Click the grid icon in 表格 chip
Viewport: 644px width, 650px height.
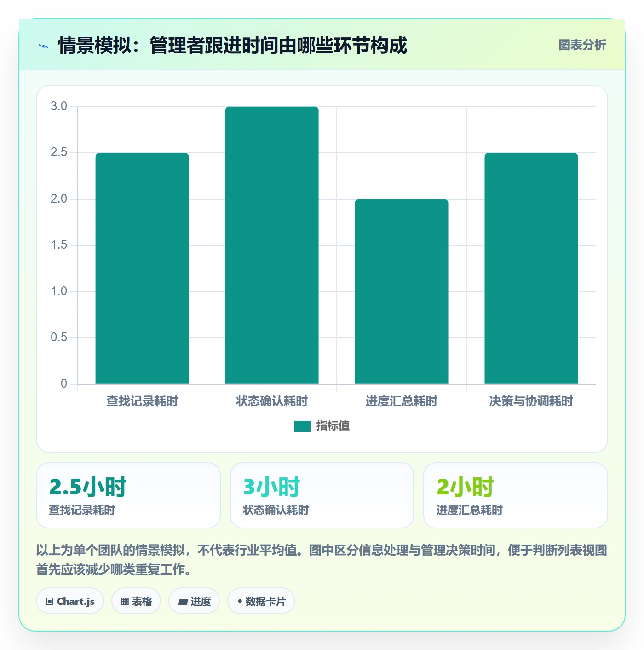coord(125,602)
